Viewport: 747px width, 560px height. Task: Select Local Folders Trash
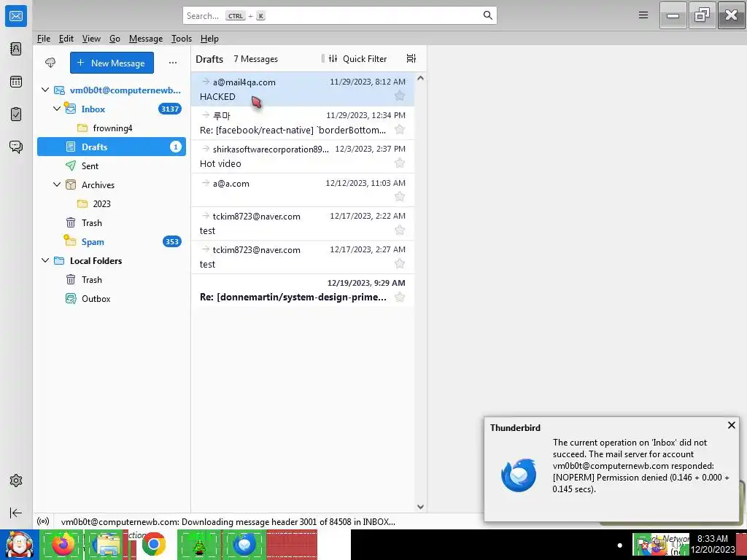[112, 279]
